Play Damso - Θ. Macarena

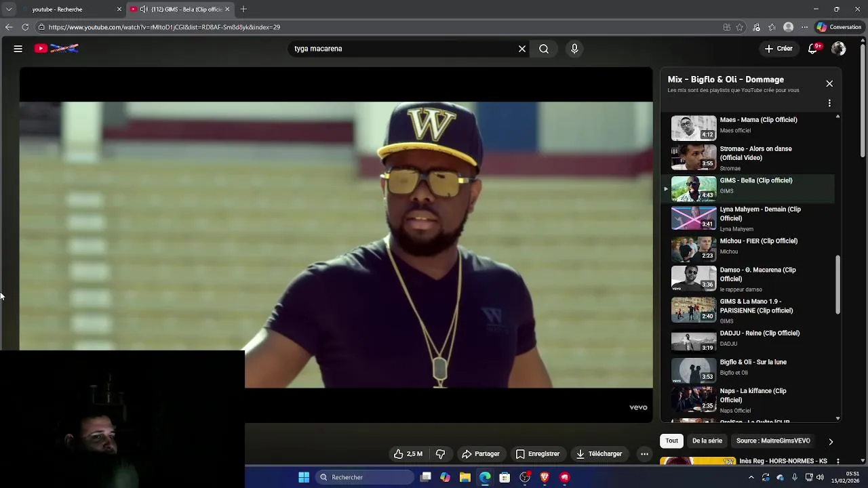[749, 279]
